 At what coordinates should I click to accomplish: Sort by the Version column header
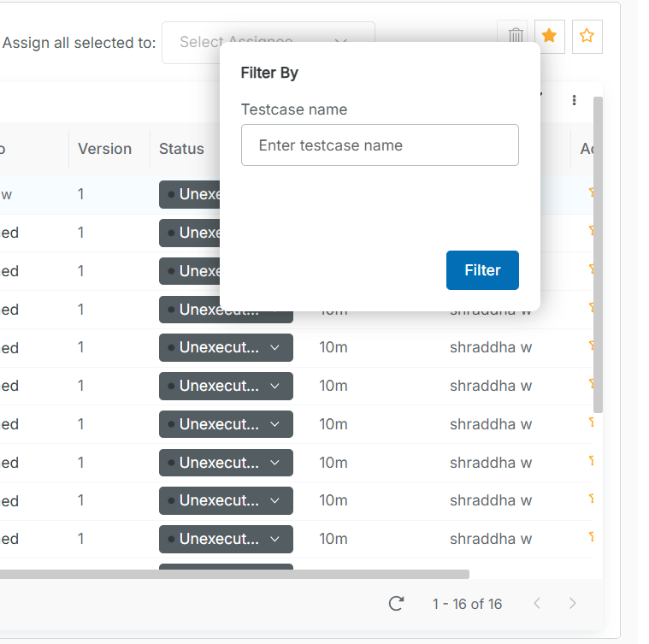(104, 149)
